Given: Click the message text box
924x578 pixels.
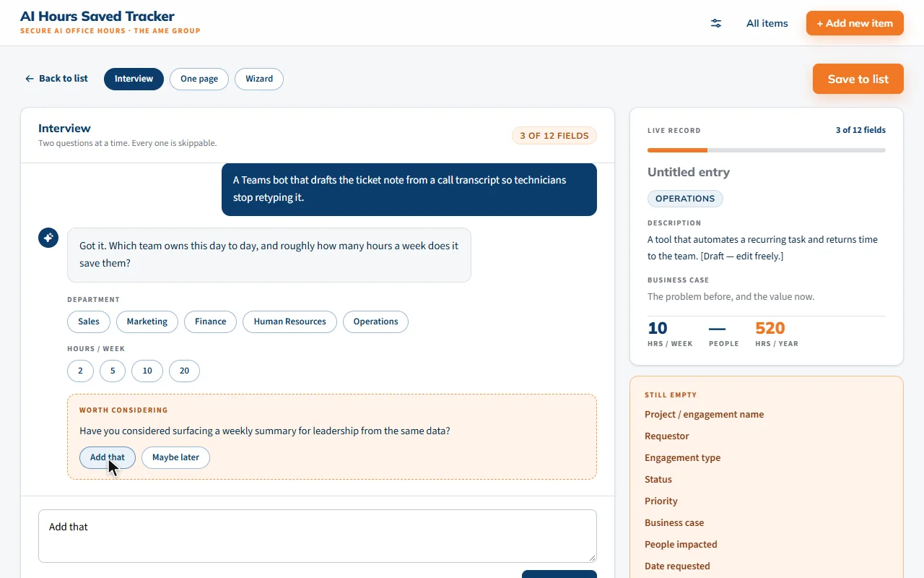Looking at the screenshot, I should point(318,536).
